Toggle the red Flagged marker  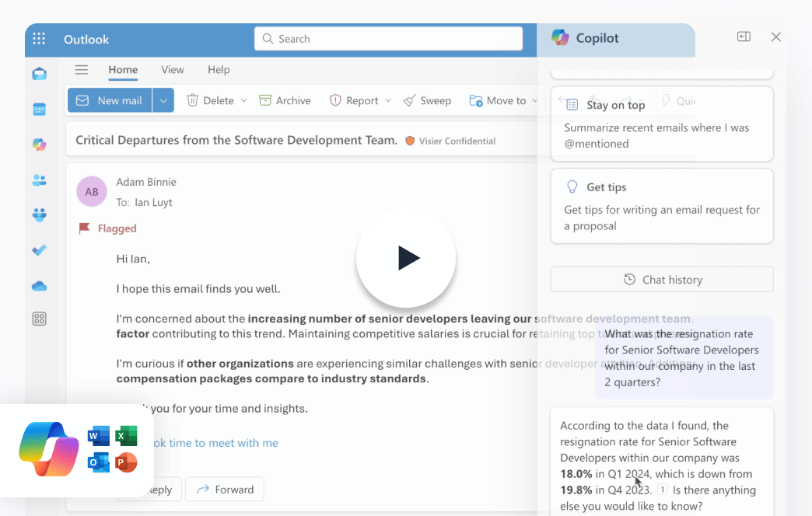85,228
